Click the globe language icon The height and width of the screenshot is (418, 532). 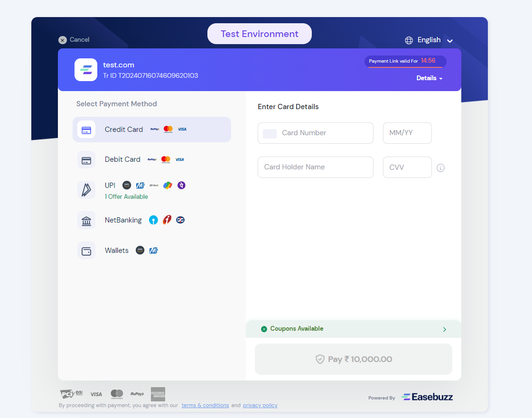click(409, 40)
